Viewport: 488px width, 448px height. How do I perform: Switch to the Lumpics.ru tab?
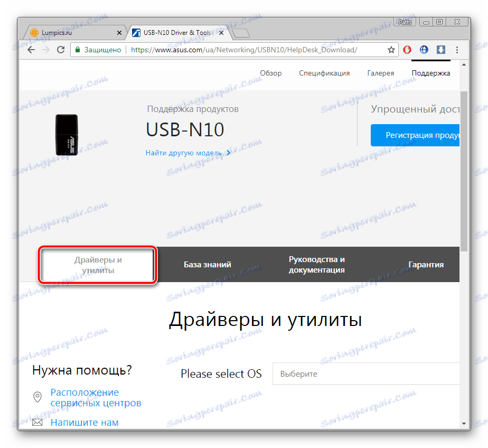74,33
